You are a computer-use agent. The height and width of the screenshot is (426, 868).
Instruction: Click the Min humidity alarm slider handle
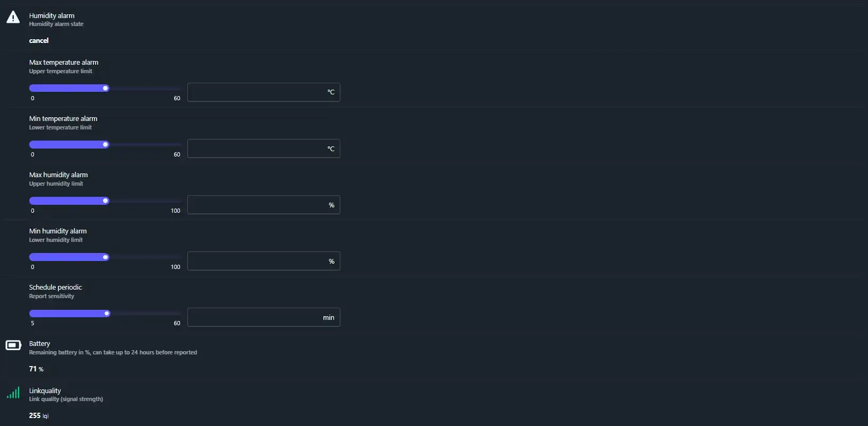pyautogui.click(x=106, y=257)
